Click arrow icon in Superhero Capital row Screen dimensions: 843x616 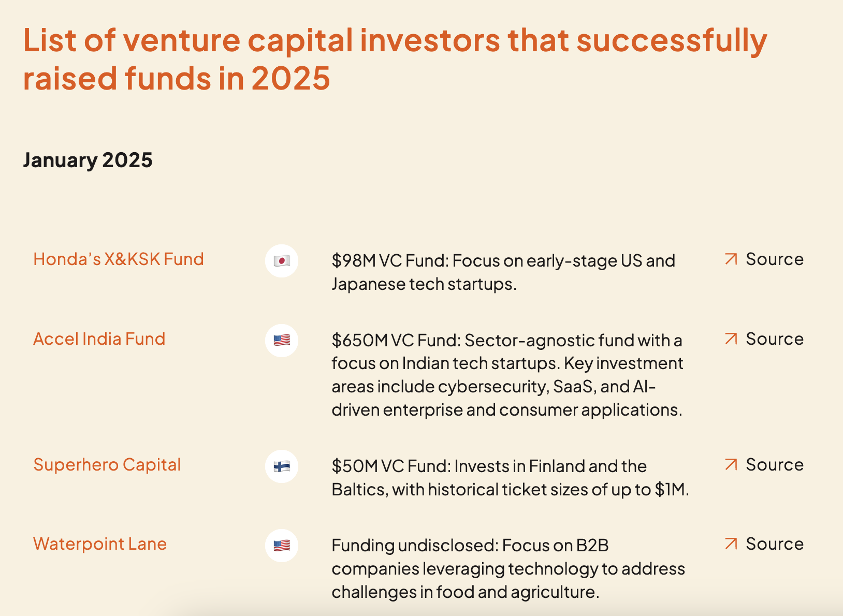point(731,465)
